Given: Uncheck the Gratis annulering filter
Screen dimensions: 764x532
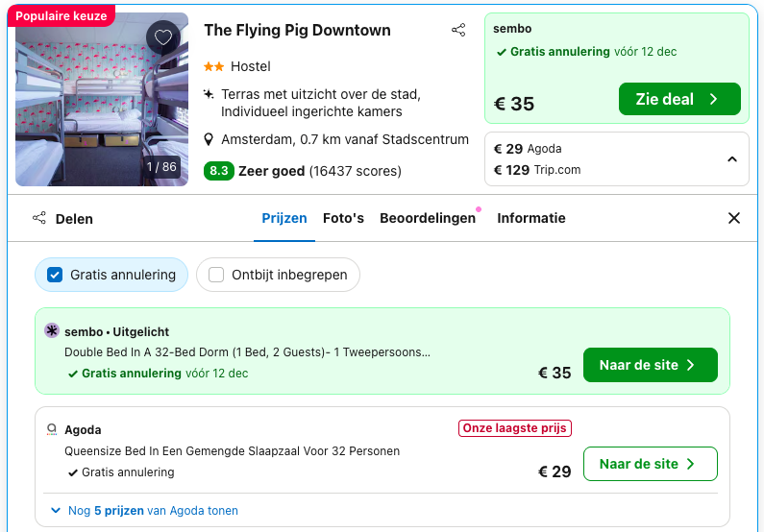Looking at the screenshot, I should (x=56, y=275).
